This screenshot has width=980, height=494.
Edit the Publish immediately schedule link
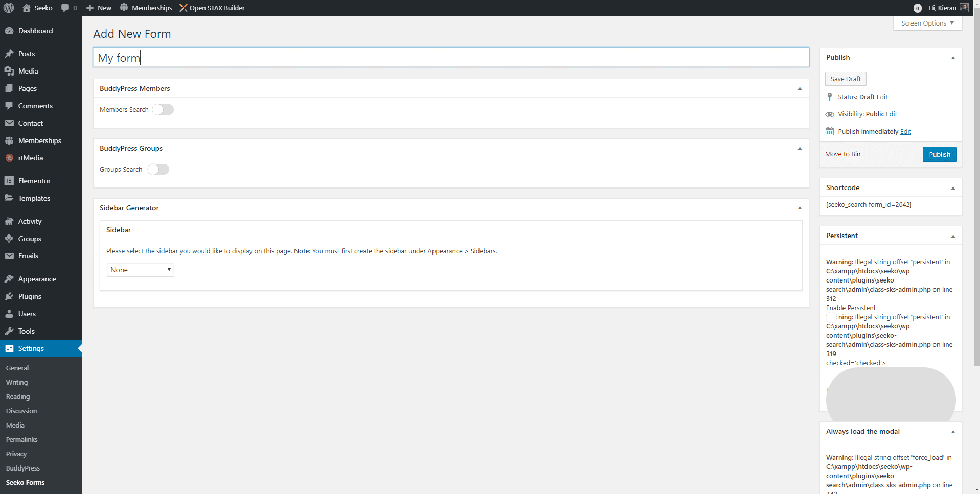click(x=906, y=131)
